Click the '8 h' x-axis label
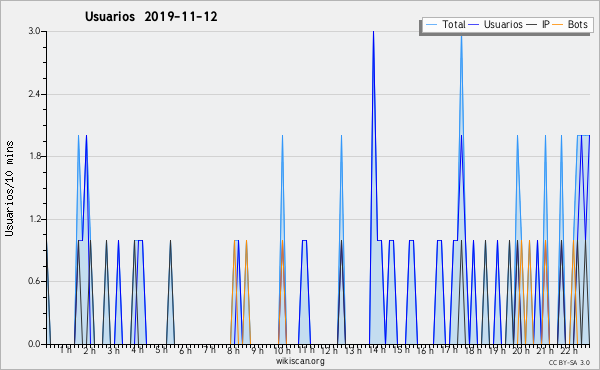600x370 pixels. click(233, 350)
